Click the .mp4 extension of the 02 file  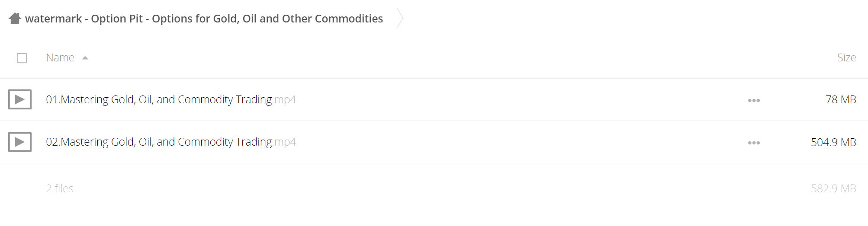click(285, 142)
